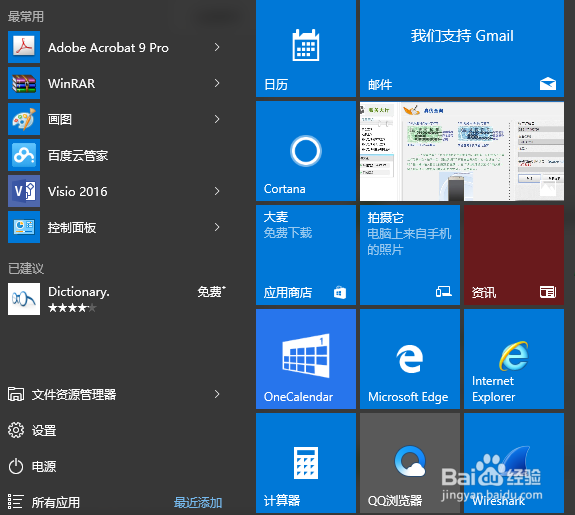Image resolution: width=575 pixels, height=515 pixels.
Task: Expand 画图 jump list arrow
Action: point(217,119)
